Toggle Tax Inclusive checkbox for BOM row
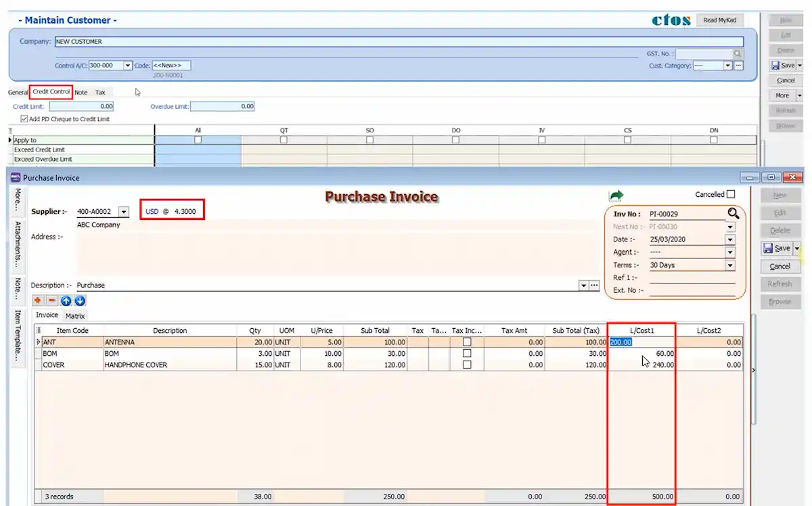This screenshot has height=506, width=812. tap(467, 353)
